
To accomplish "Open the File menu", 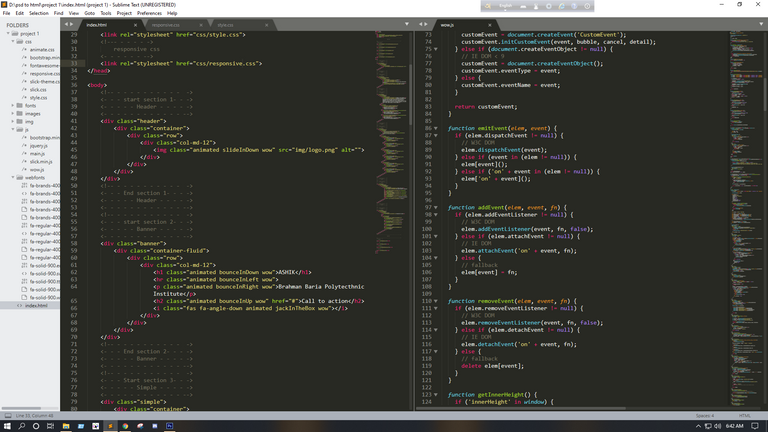I will pos(6,13).
